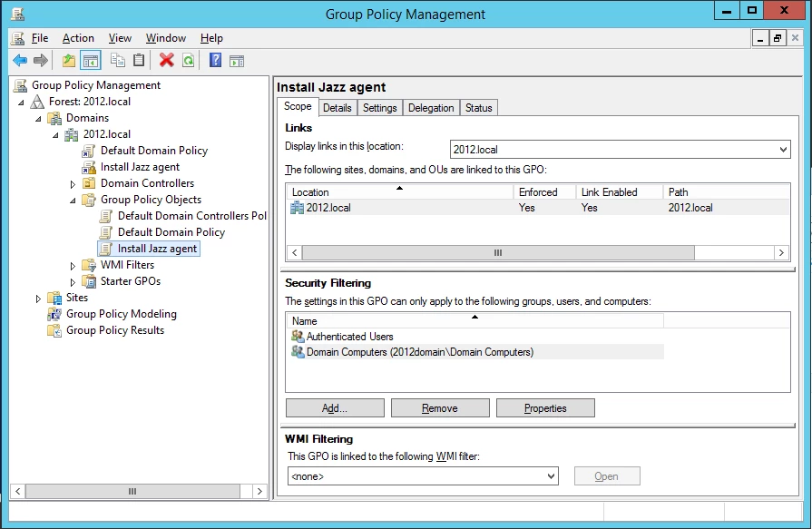The height and width of the screenshot is (529, 812).
Task: Select the Scope tab
Action: [x=298, y=106]
